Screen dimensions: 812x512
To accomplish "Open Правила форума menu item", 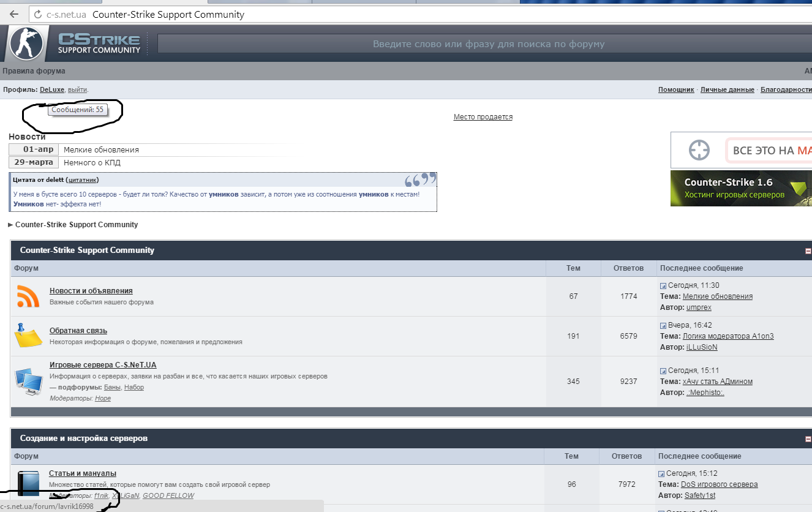I will pos(34,71).
